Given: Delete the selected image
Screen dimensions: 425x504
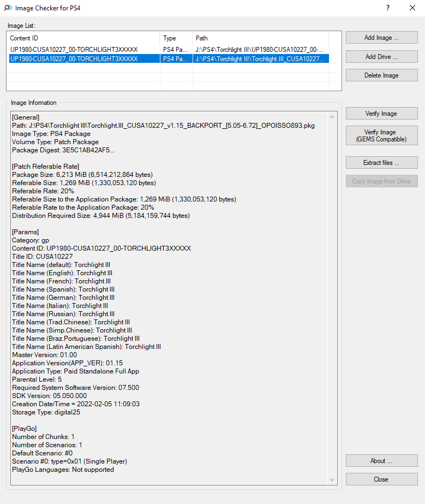Looking at the screenshot, I should 382,75.
